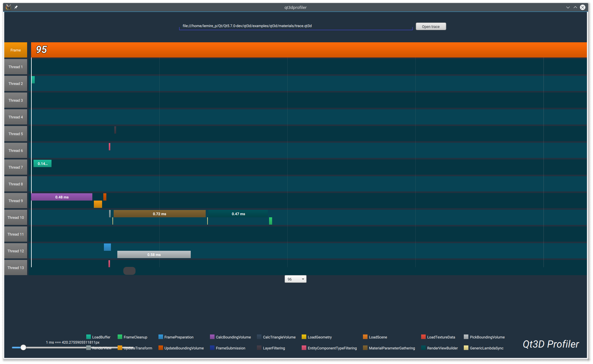Select the Thread 5 row label
The height and width of the screenshot is (364, 593).
click(x=16, y=134)
